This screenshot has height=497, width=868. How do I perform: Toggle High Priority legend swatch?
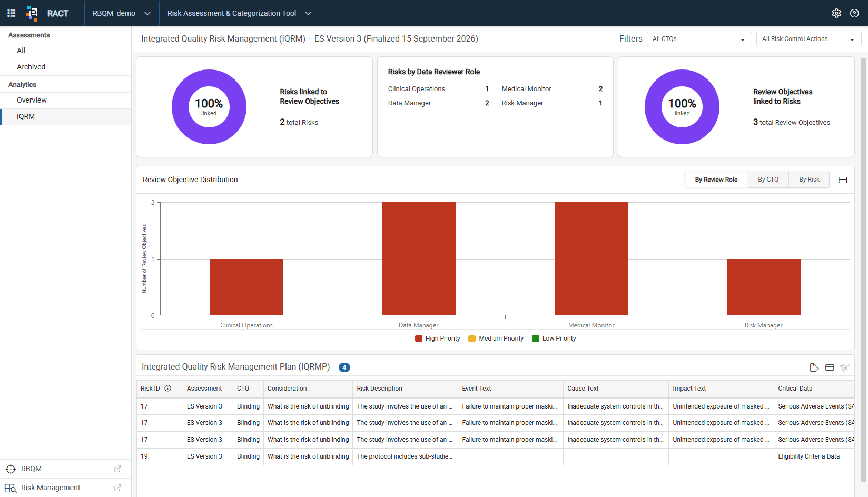(x=419, y=339)
